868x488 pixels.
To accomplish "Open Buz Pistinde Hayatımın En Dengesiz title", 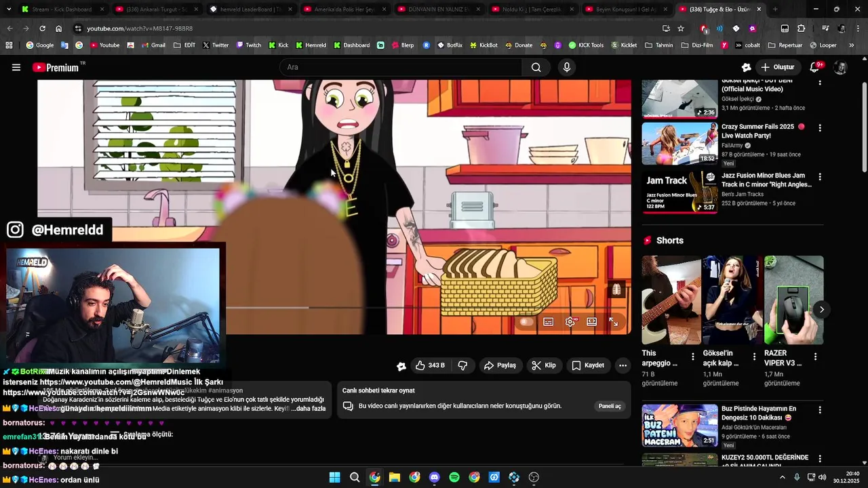I will [759, 413].
